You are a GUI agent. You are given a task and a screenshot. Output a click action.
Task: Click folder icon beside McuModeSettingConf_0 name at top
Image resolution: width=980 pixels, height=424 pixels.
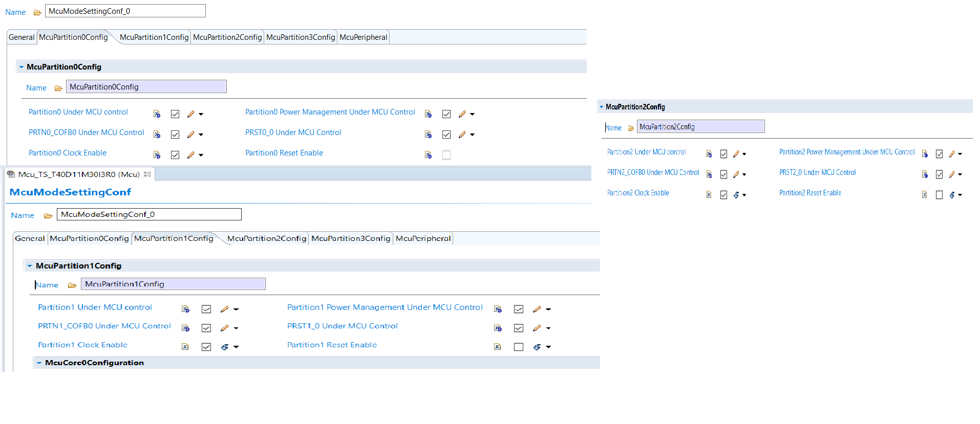tap(37, 12)
